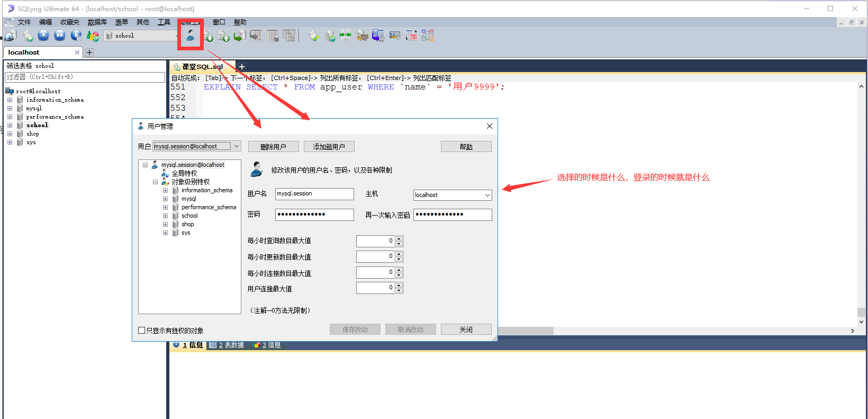
Task: Add a new query tab with plus
Action: point(242,67)
